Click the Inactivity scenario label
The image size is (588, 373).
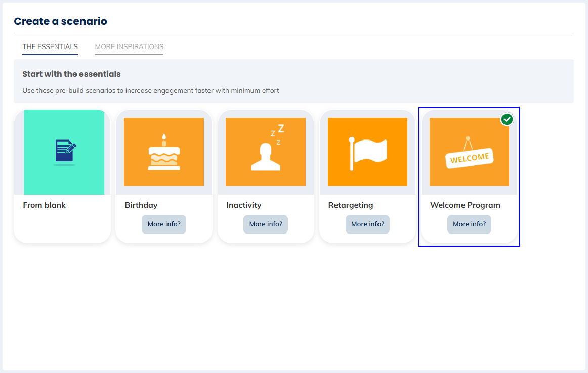244,205
